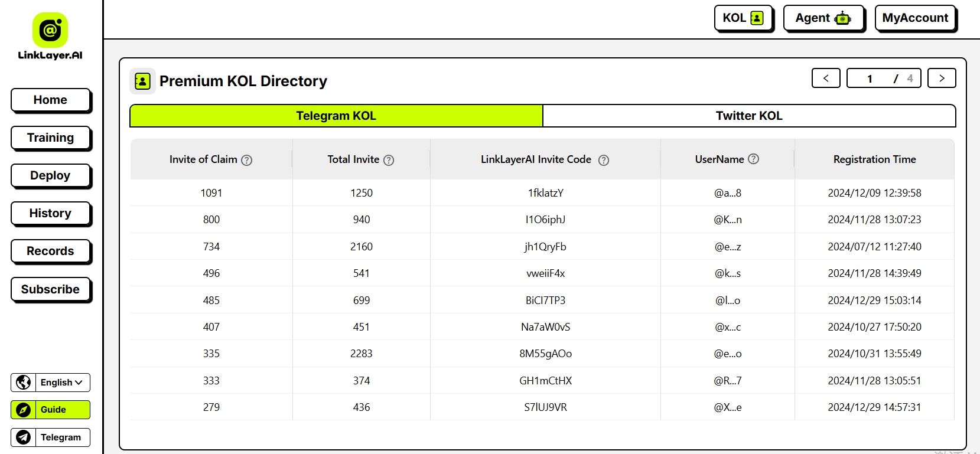This screenshot has width=980, height=454.
Task: Select invite code 1fklatzY
Action: click(x=546, y=193)
